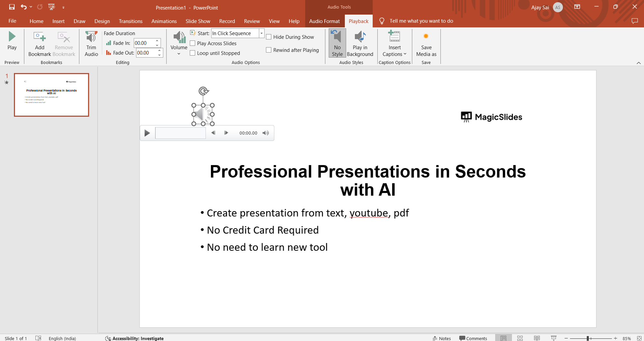Screen dimensions: 644x341
Task: Switch to the View tab
Action: pyautogui.click(x=274, y=21)
